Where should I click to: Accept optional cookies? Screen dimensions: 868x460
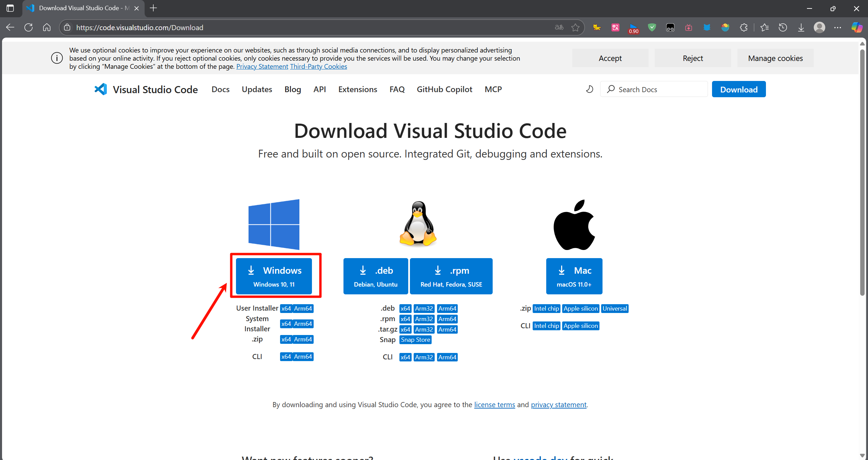click(x=610, y=58)
